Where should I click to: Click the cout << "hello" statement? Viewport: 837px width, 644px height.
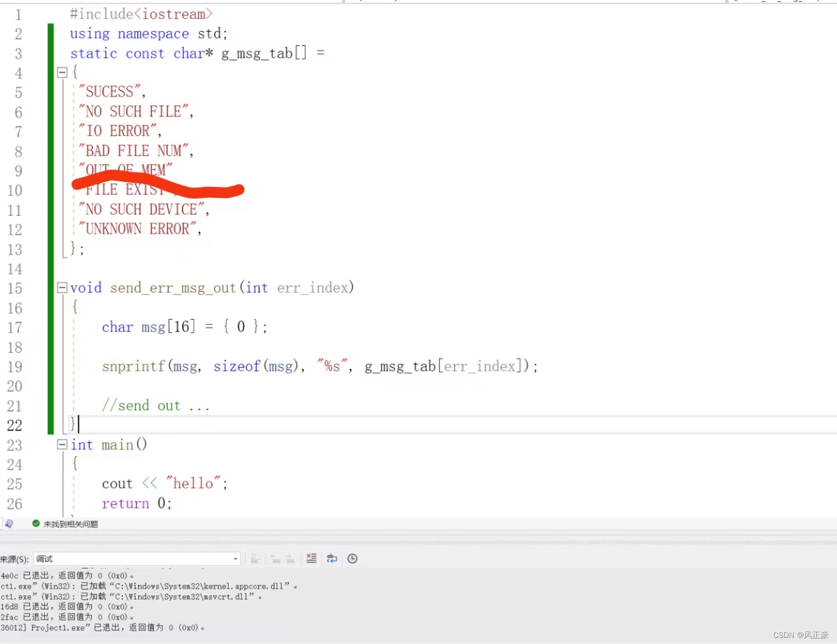click(x=164, y=484)
